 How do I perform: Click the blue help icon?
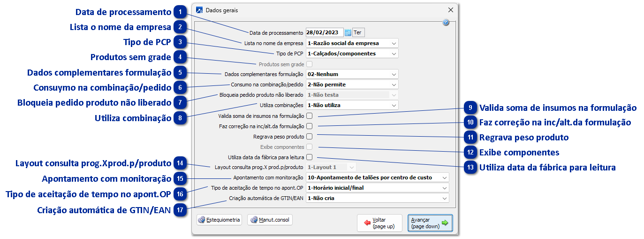[446, 22]
